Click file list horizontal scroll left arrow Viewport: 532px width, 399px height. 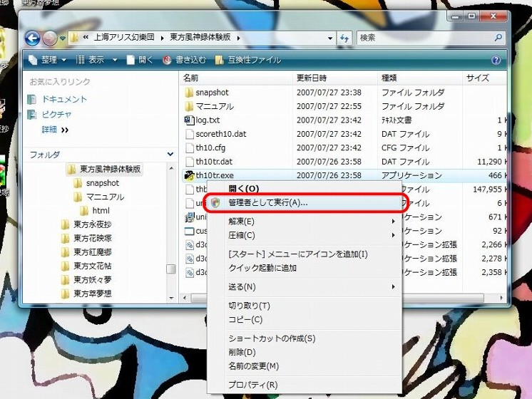185,298
